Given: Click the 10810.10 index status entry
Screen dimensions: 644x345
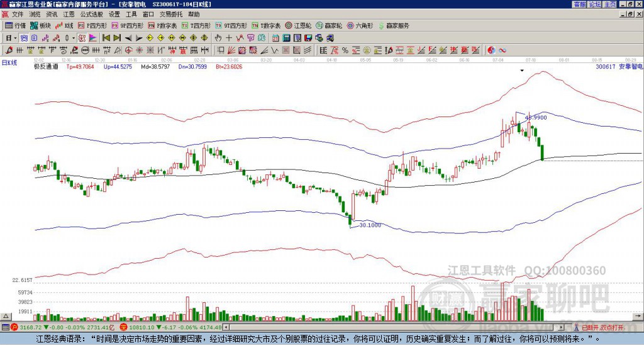Looking at the screenshot, I should [171, 327].
